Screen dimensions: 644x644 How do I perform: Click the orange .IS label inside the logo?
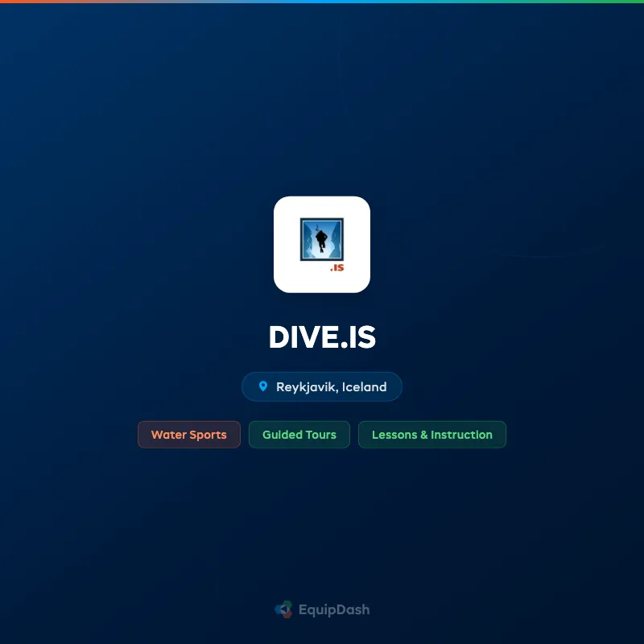338,268
